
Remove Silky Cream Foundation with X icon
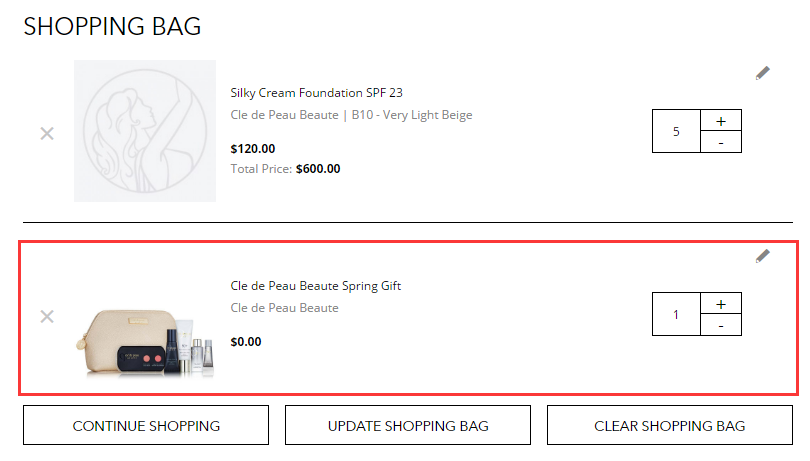pos(47,133)
